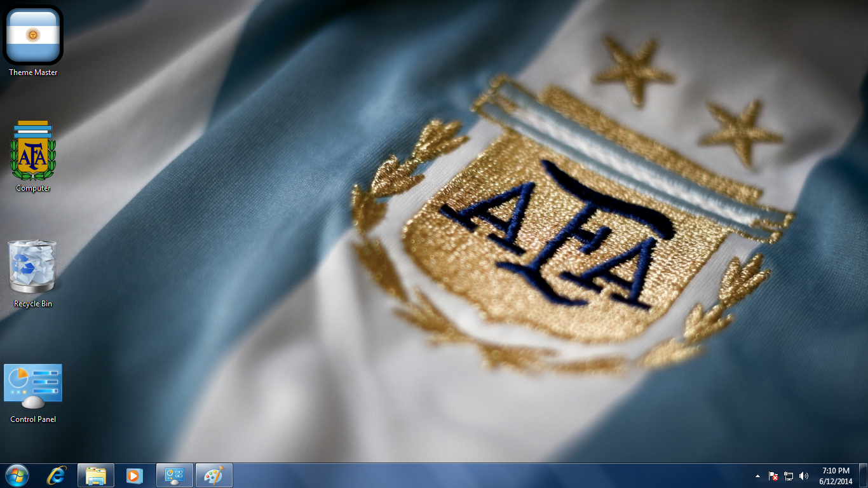Select the Control Panel desktop icon

[33, 386]
